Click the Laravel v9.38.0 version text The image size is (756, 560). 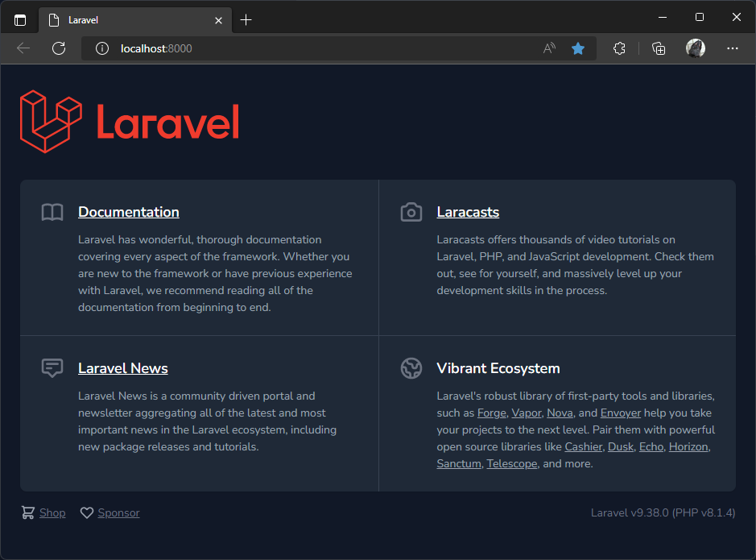[663, 512]
